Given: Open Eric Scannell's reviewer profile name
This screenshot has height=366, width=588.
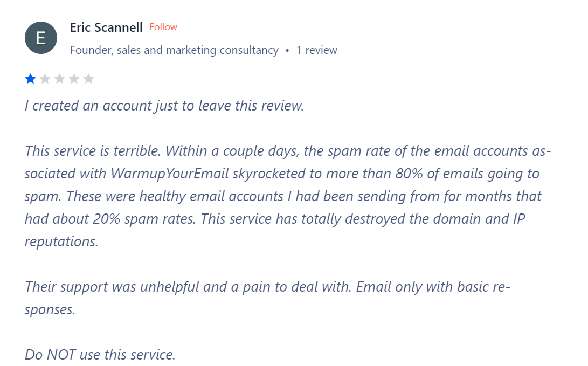Looking at the screenshot, I should (106, 27).
